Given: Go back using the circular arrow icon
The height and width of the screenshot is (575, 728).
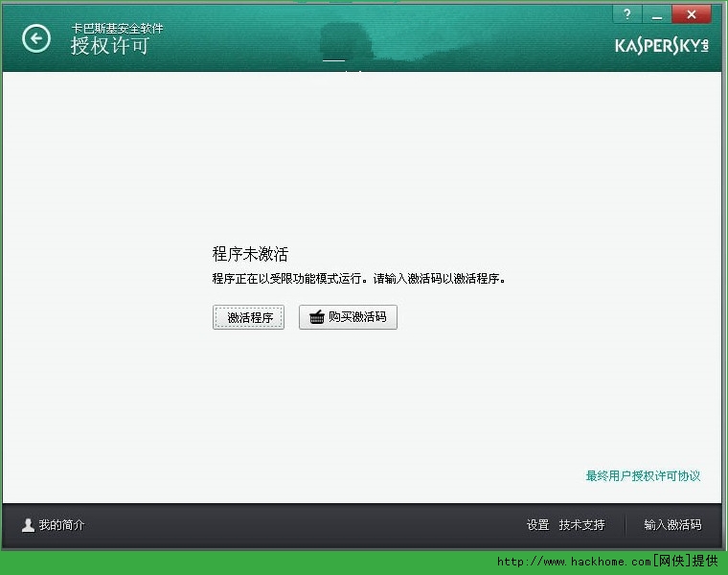Looking at the screenshot, I should click(35, 38).
